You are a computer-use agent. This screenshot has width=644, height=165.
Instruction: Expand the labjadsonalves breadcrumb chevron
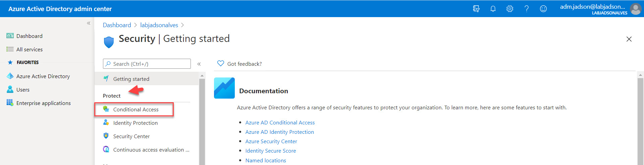point(182,25)
